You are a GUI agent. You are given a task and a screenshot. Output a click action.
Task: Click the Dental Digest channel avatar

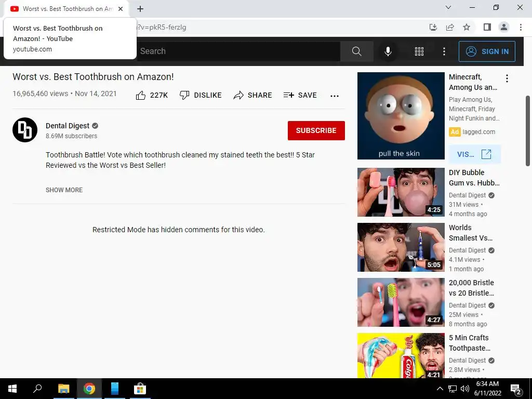pos(25,130)
